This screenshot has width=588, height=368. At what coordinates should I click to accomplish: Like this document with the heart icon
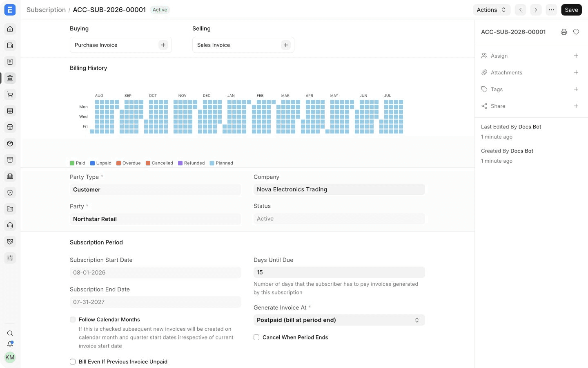tap(576, 32)
